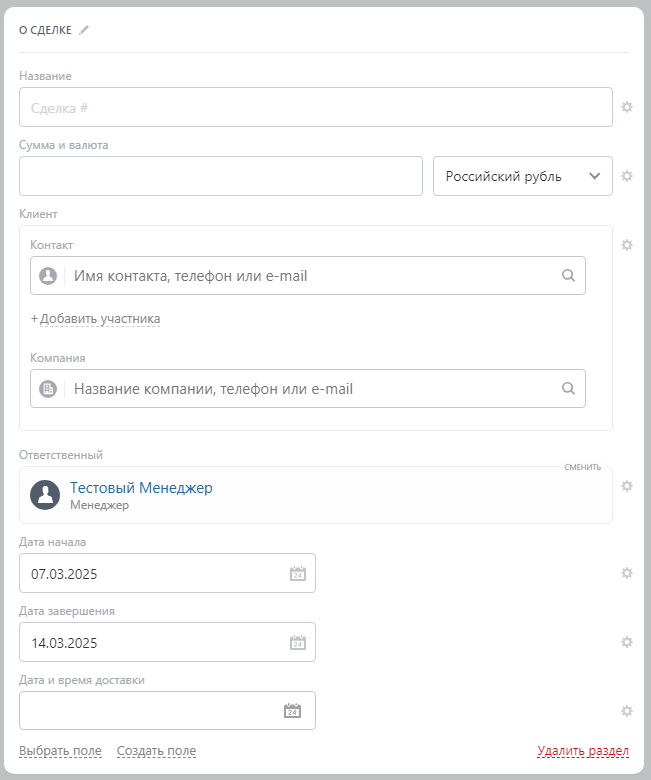Image resolution: width=651 pixels, height=780 pixels.
Task: Click search magnifier in Контакт field
Action: (568, 276)
